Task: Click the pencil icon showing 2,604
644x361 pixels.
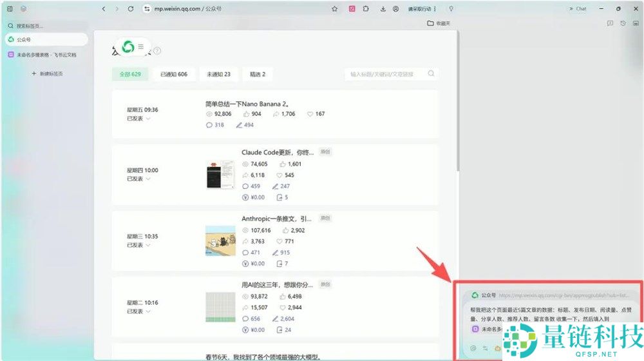Action: (275, 318)
